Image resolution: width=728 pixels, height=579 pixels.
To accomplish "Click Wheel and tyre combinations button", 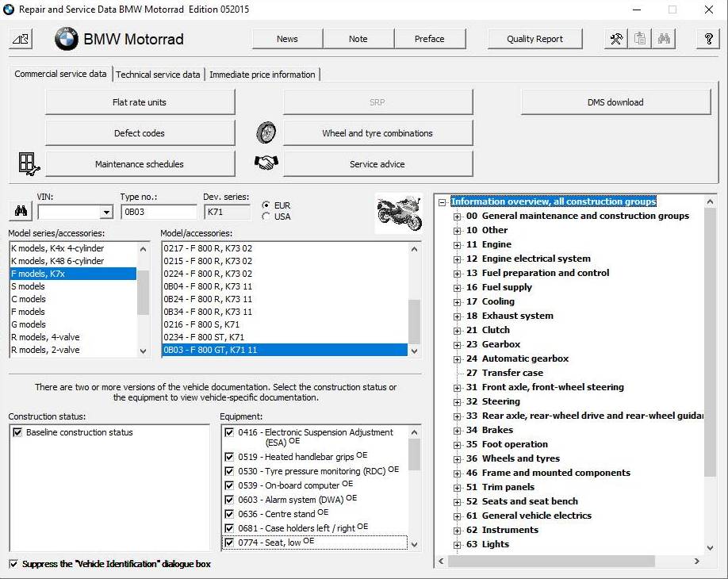I will coord(378,133).
